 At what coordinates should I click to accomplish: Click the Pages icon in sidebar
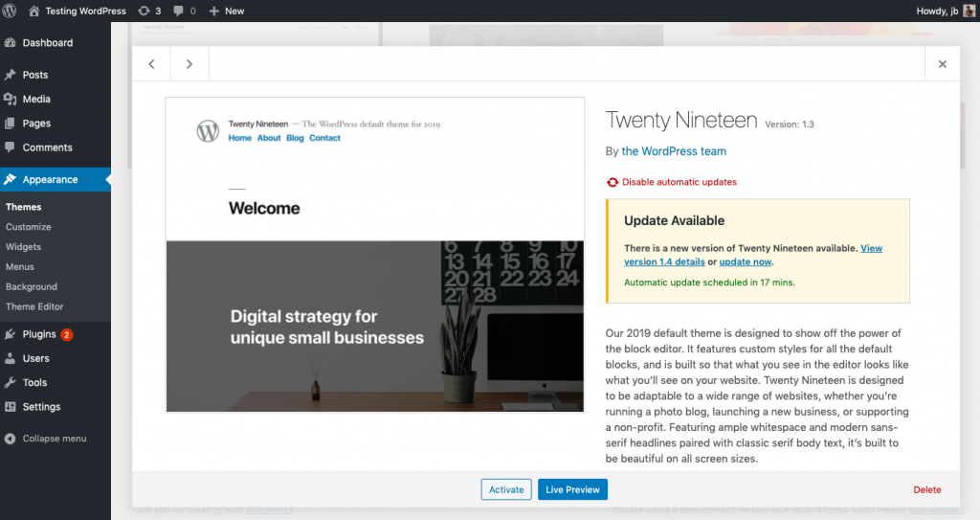point(10,124)
